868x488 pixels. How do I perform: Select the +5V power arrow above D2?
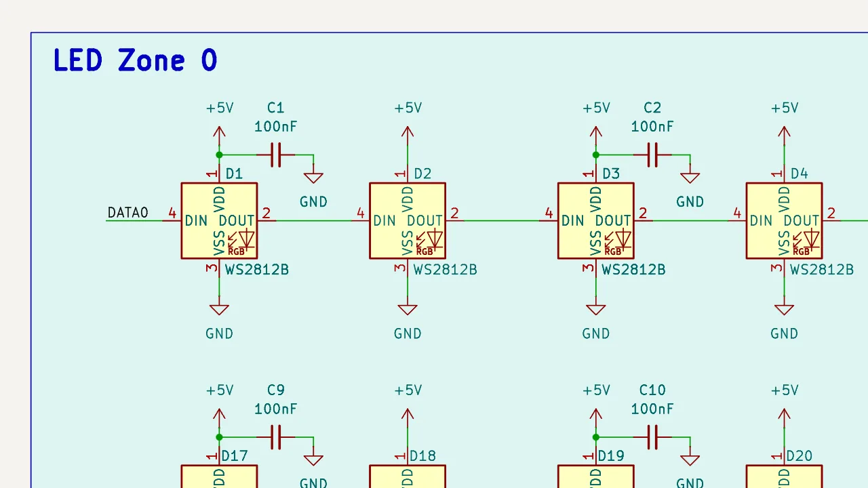pyautogui.click(x=408, y=136)
